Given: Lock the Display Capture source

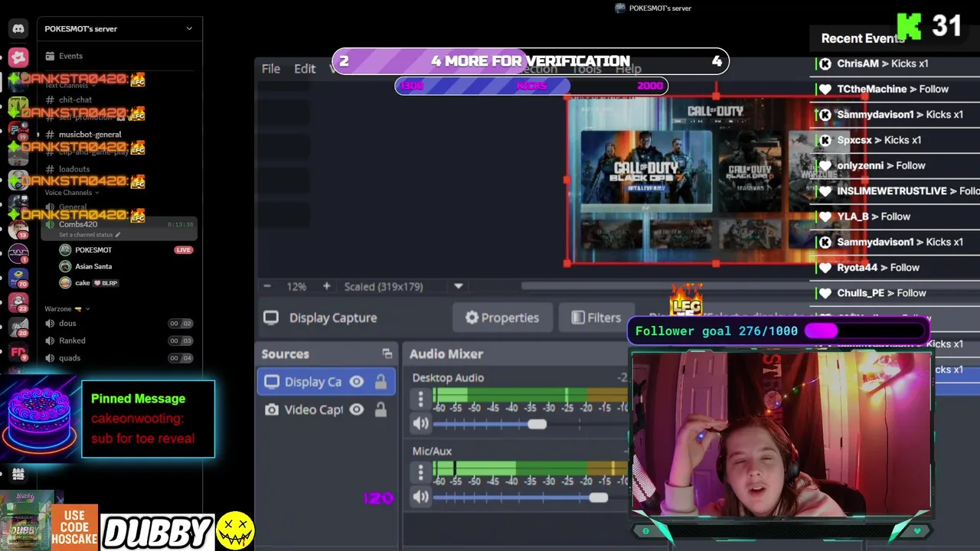Looking at the screenshot, I should [x=381, y=382].
